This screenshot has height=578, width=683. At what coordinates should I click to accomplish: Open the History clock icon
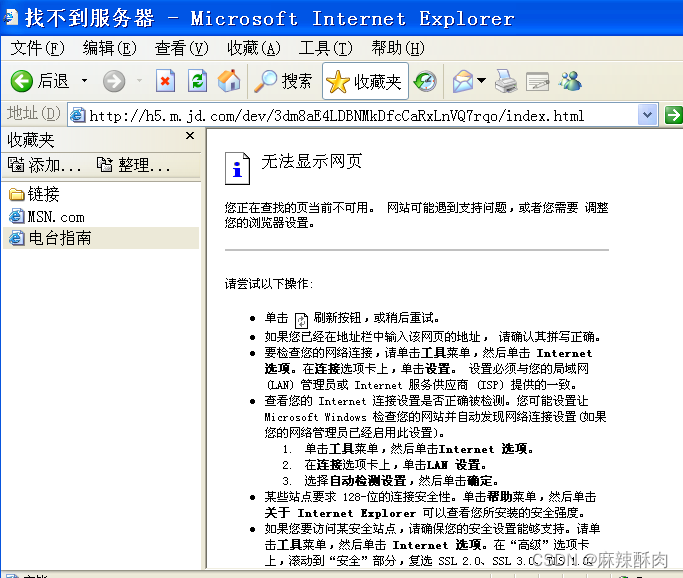coord(425,81)
